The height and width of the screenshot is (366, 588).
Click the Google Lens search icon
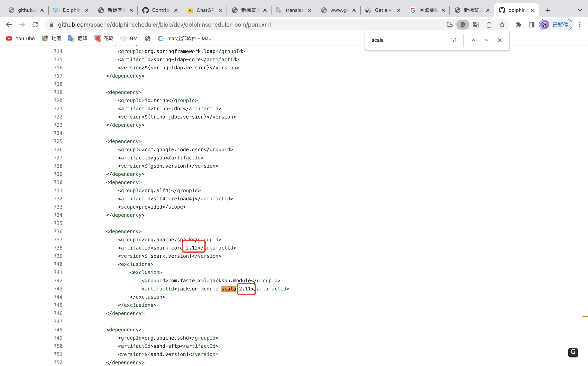coord(462,24)
